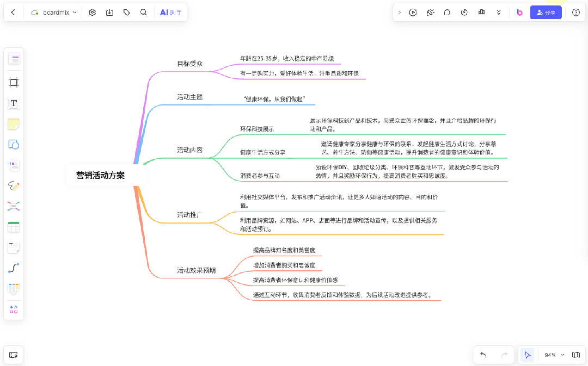Open the voting bar chart icon
The image size is (588, 366).
tap(481, 13)
